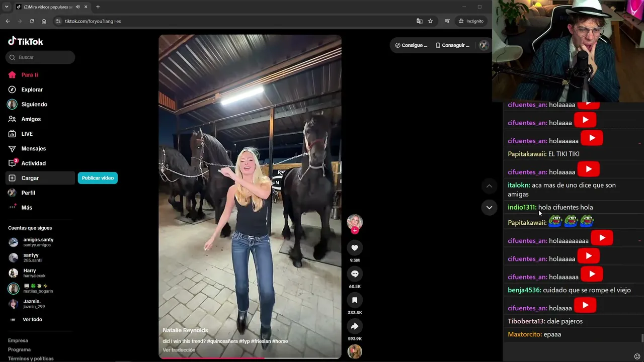Screen dimensions: 644x362
Task: Share the video with arrow icon
Action: point(355,326)
